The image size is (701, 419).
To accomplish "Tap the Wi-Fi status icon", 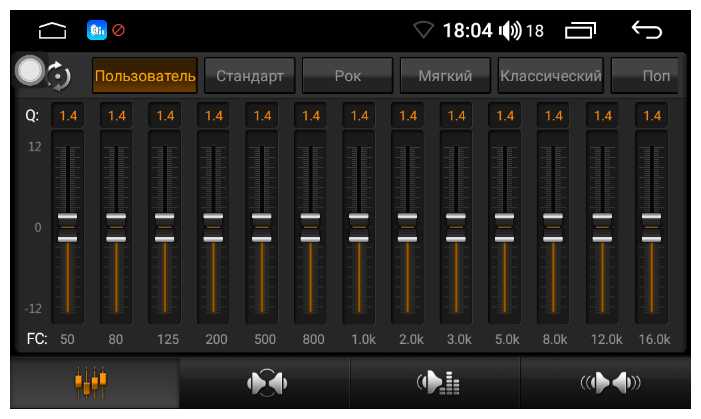I will [x=423, y=30].
